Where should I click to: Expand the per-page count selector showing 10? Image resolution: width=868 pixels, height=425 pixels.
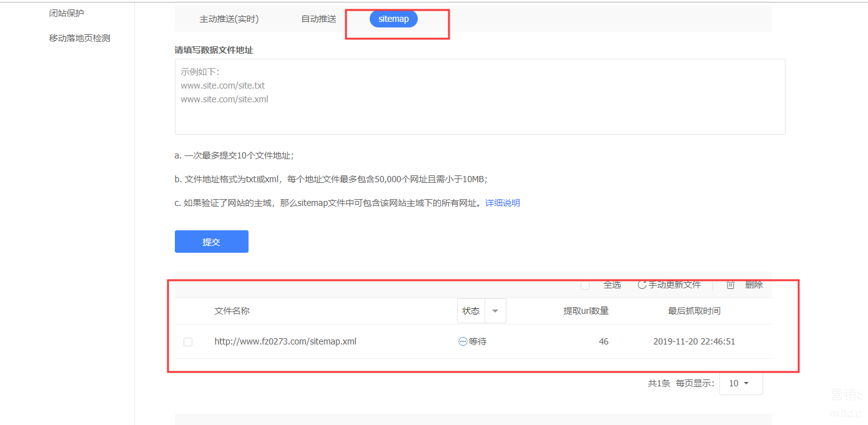[x=741, y=383]
